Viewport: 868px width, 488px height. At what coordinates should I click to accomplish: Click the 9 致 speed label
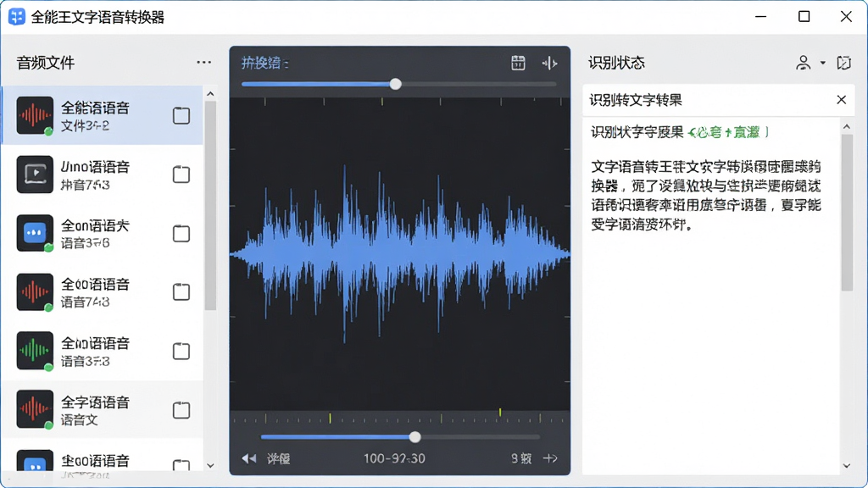(521, 458)
